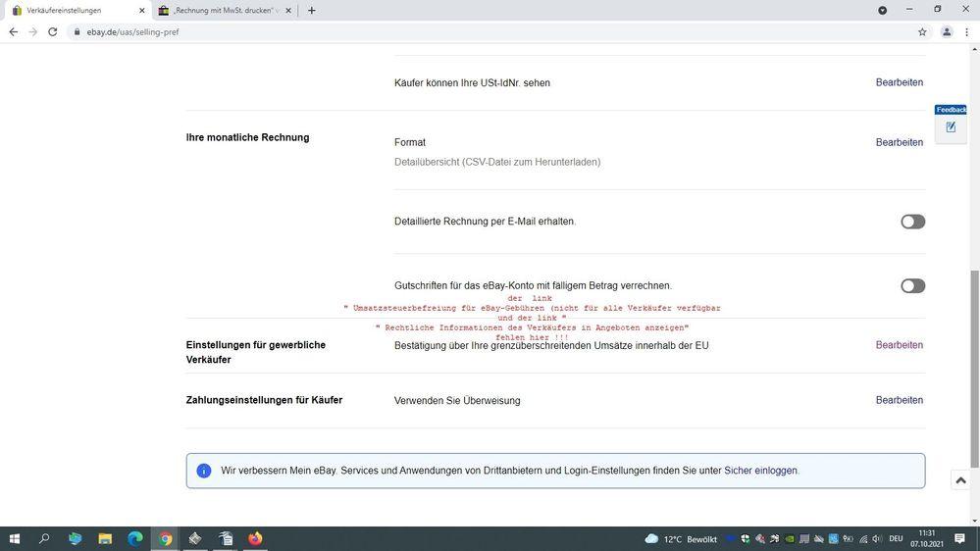
Task: Switch to Firefox in the taskbar
Action: [x=255, y=538]
